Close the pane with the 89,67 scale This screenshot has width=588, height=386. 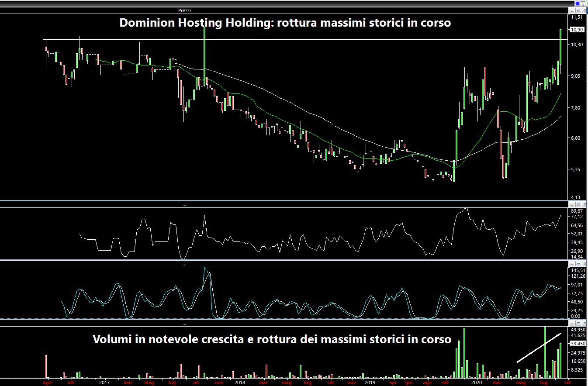584,204
